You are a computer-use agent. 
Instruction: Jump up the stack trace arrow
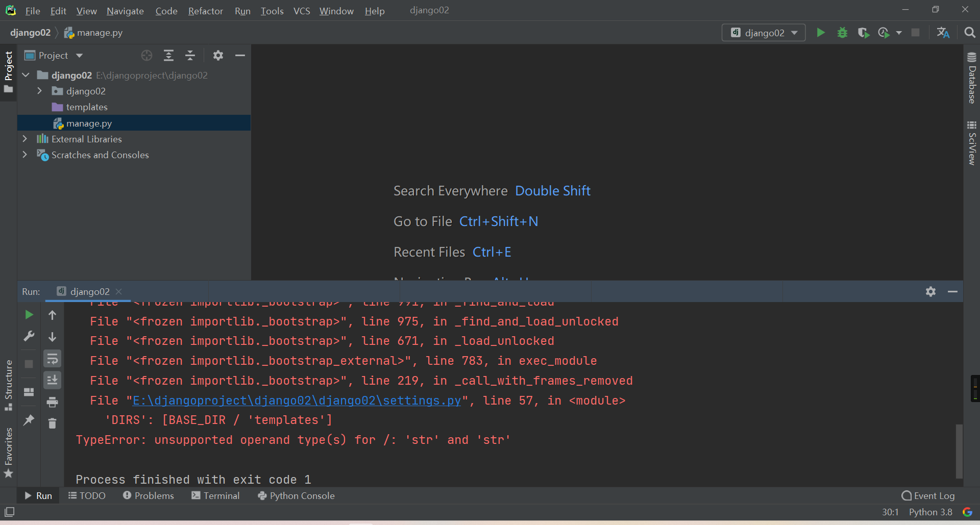pos(52,315)
